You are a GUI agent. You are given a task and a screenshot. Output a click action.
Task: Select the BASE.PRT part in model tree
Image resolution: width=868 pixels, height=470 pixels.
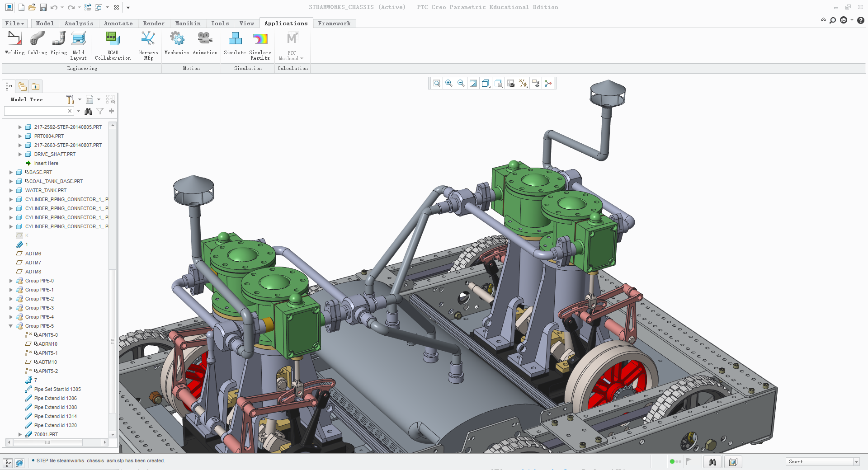click(40, 172)
